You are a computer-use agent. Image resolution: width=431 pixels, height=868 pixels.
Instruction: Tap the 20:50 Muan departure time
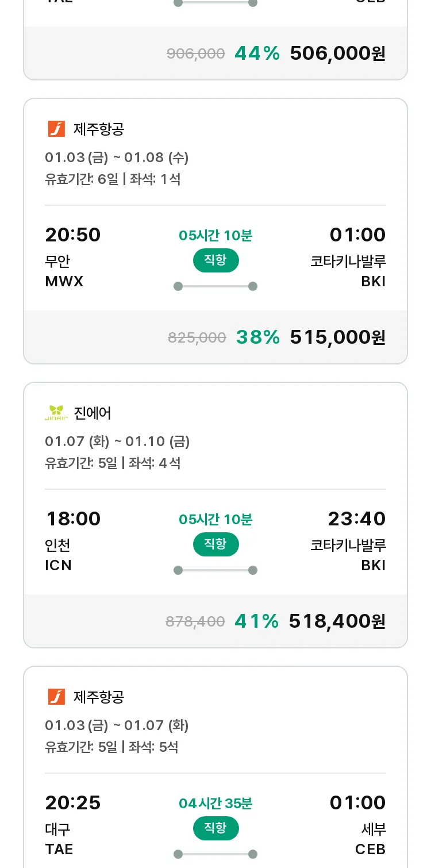click(73, 235)
